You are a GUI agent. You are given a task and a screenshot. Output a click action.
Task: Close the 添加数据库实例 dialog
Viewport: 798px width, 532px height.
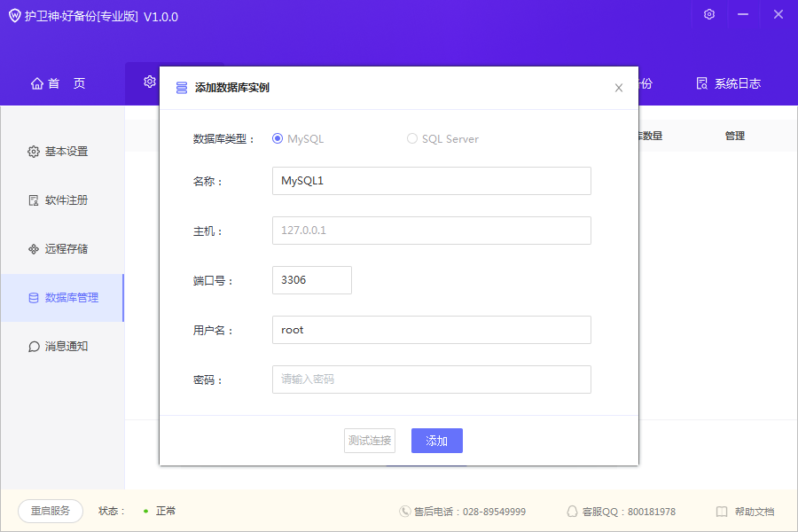[618, 88]
